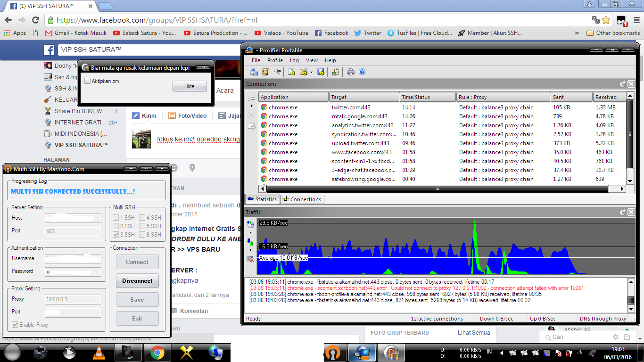Click the Port field showing 443
The height and width of the screenshot is (362, 644).
pyautogui.click(x=73, y=231)
